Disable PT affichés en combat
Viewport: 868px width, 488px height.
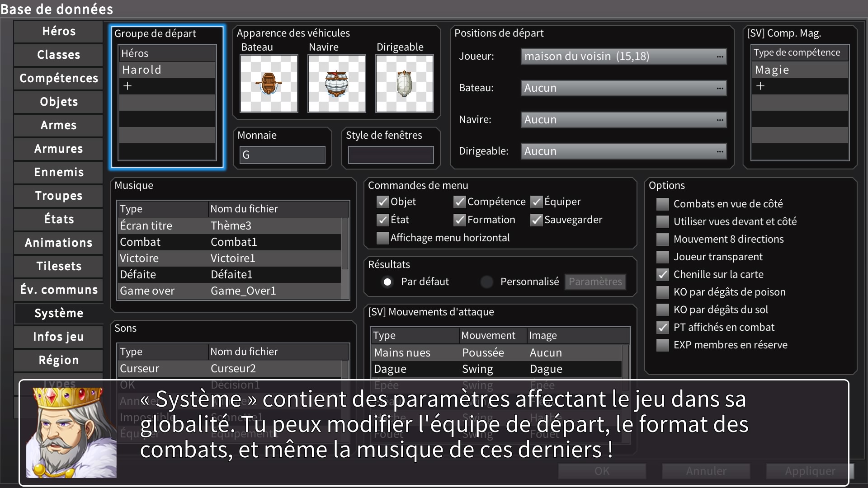pos(663,327)
